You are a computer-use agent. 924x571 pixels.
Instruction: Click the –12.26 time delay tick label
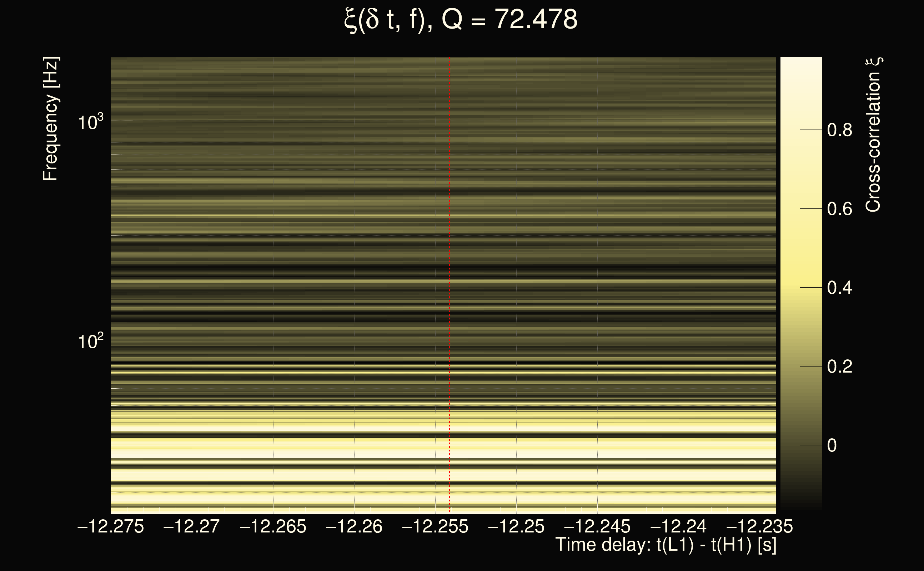(354, 526)
